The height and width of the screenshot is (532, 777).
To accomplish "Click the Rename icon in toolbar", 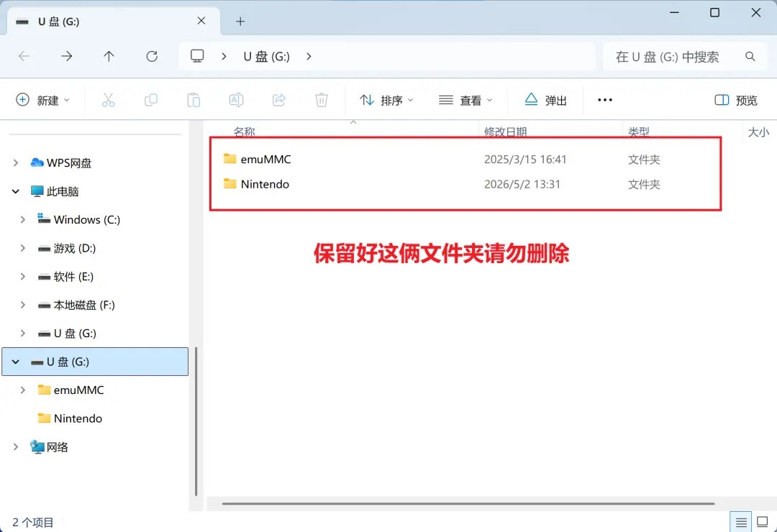I will (236, 100).
